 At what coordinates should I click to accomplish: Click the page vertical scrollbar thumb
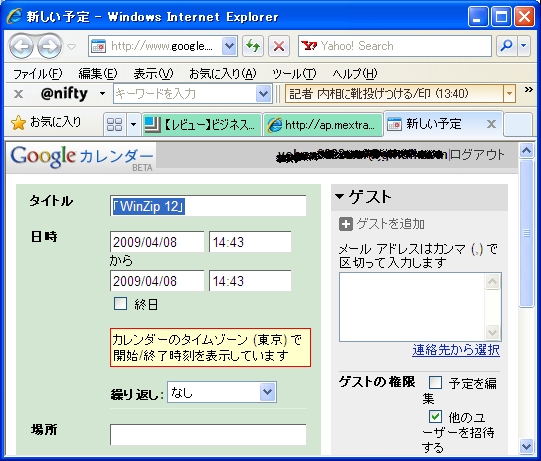527,233
